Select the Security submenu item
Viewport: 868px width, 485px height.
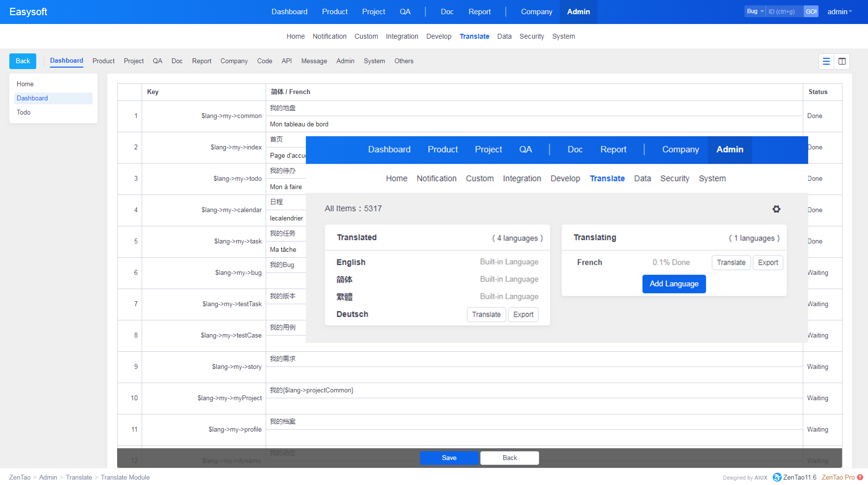(531, 36)
